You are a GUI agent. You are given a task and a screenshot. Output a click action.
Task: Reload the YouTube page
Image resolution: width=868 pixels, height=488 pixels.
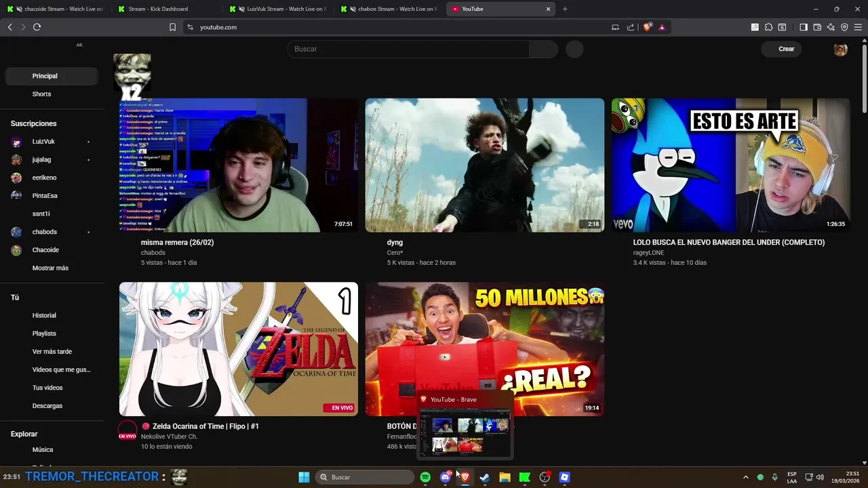point(37,27)
